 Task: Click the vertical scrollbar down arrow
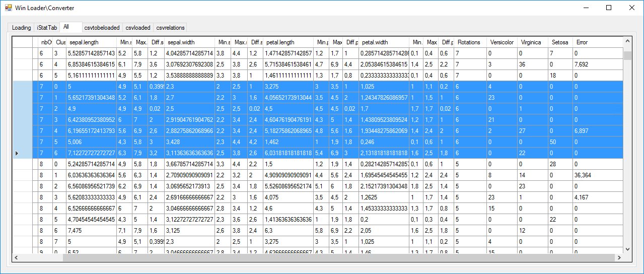coord(627,249)
